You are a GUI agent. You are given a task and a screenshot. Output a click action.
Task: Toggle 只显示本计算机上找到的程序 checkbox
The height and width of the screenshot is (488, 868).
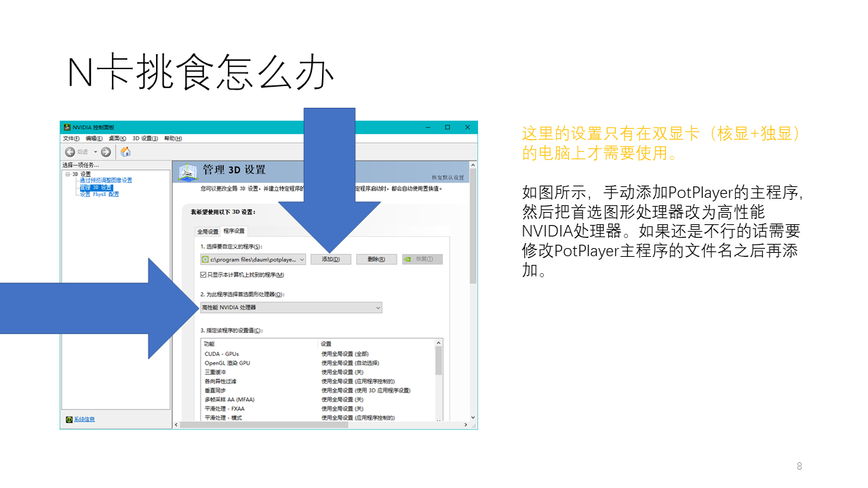tap(203, 274)
